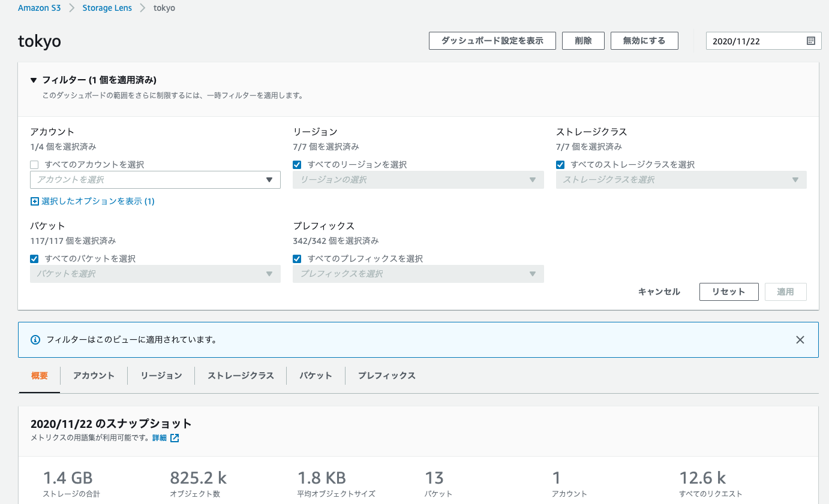Click the 削除 button
The image size is (829, 504).
pos(583,41)
